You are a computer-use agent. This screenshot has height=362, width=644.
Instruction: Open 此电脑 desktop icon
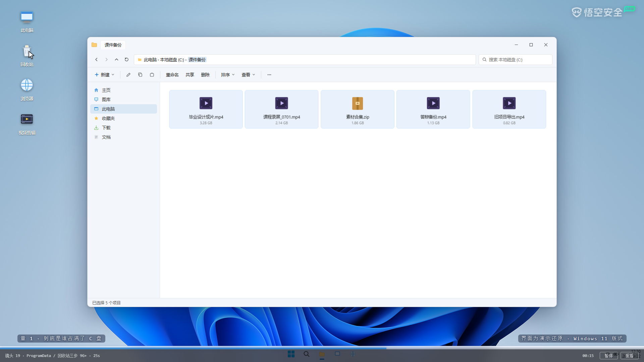[27, 22]
